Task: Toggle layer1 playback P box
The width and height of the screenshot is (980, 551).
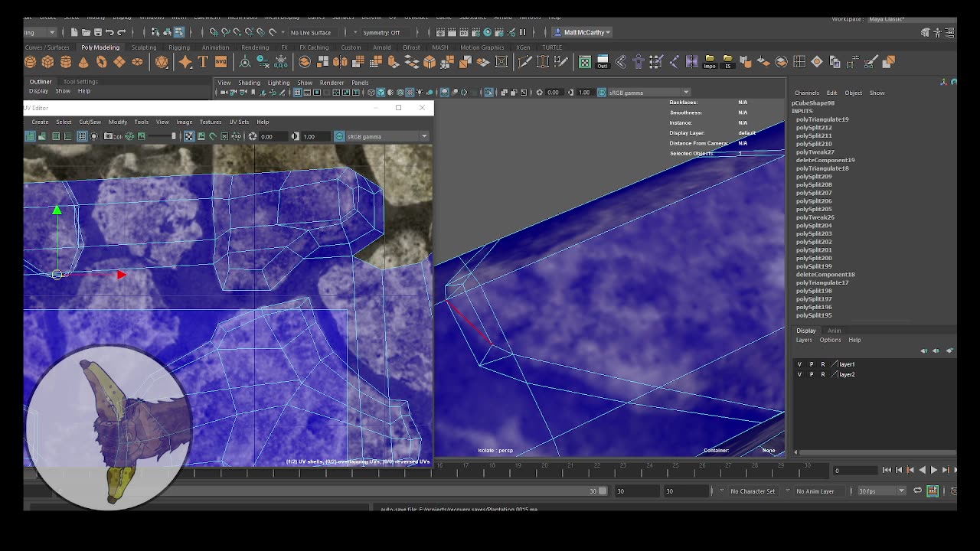Action: click(812, 364)
